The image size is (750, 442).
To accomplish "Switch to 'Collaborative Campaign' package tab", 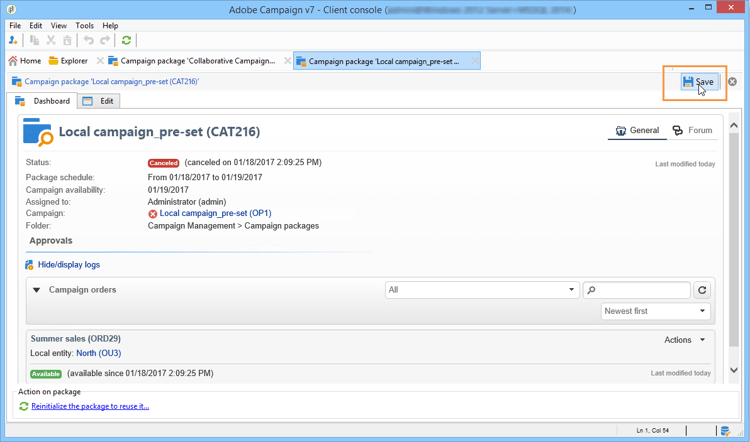I will tap(192, 61).
